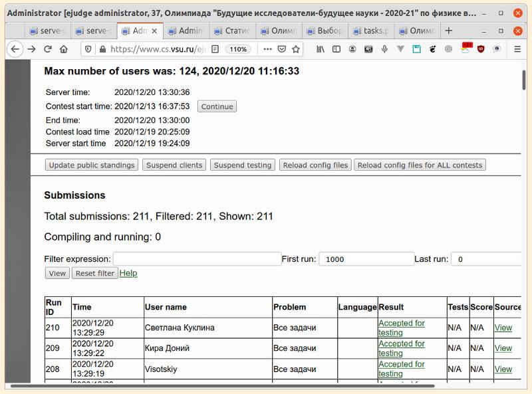The width and height of the screenshot is (532, 394).
Task: Open the new tab plus button
Action: click(448, 31)
